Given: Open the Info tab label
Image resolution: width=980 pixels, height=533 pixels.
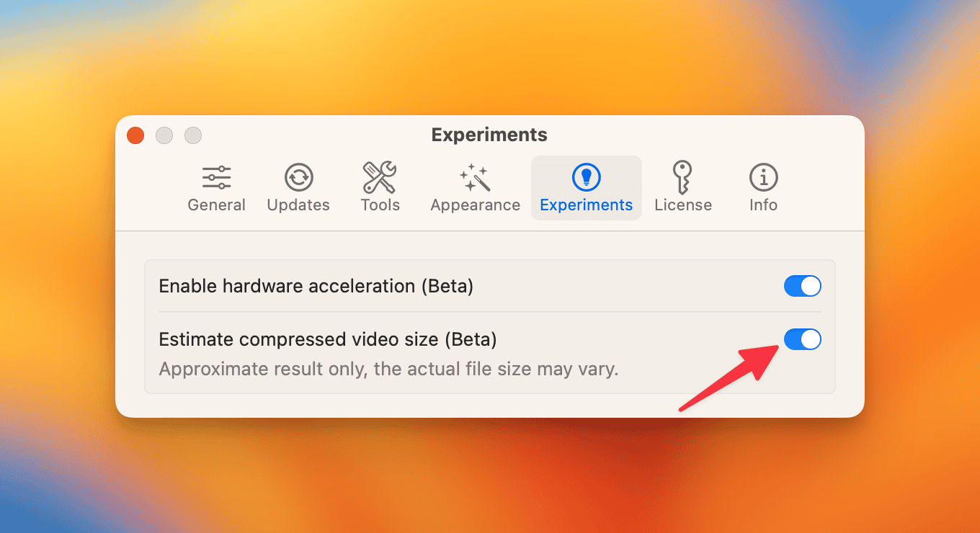Looking at the screenshot, I should 763,205.
